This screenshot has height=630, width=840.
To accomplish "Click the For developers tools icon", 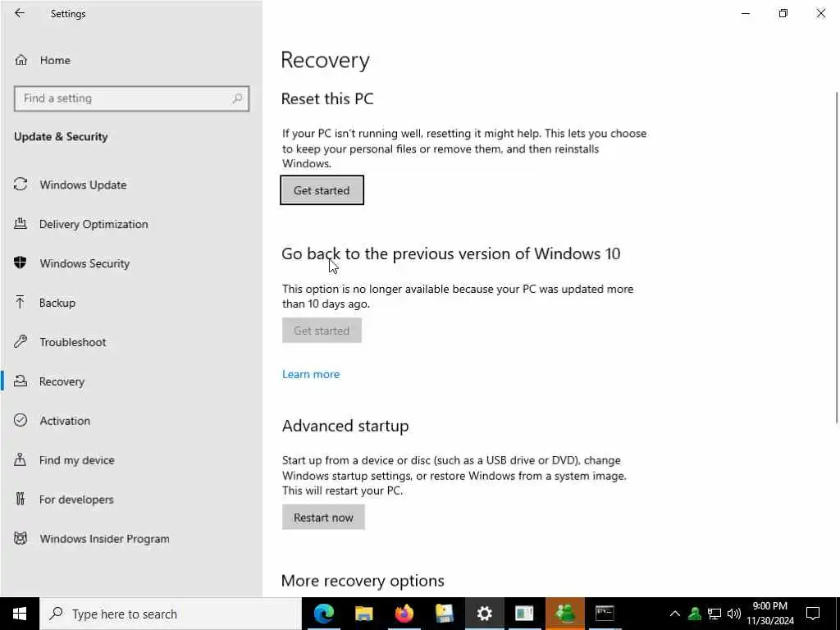I will click(21, 499).
